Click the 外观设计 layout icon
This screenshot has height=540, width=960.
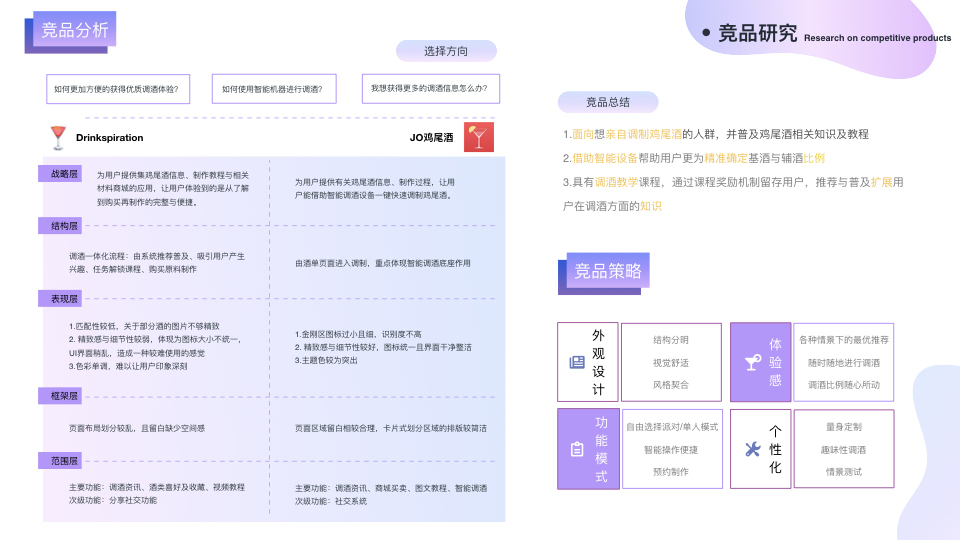577,362
